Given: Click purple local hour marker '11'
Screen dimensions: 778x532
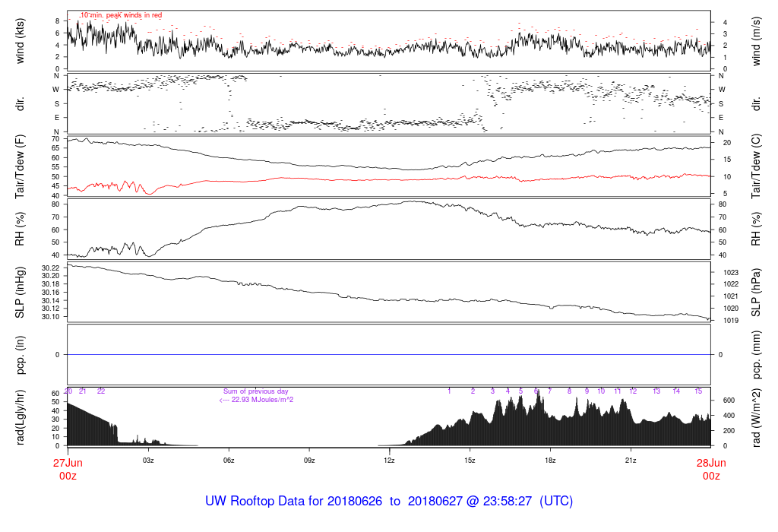Looking at the screenshot, I should tap(617, 391).
